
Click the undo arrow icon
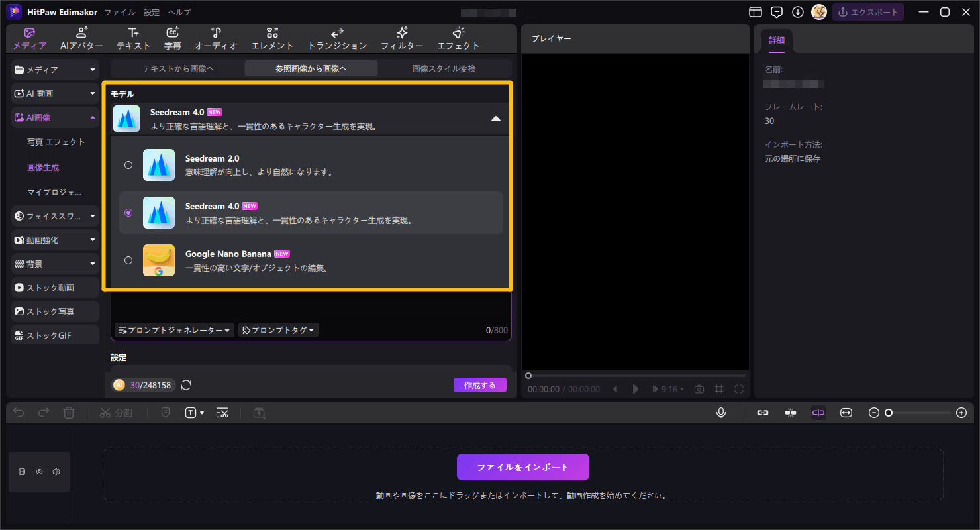tap(19, 413)
